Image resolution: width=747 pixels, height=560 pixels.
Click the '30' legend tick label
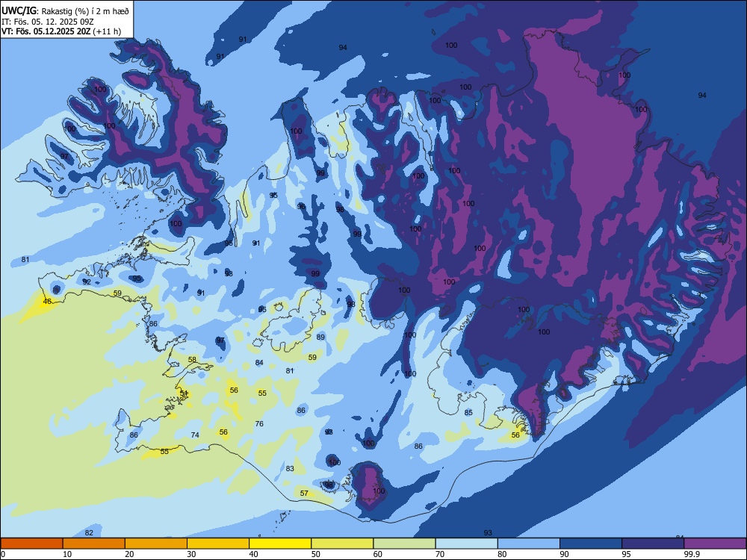pyautogui.click(x=191, y=554)
